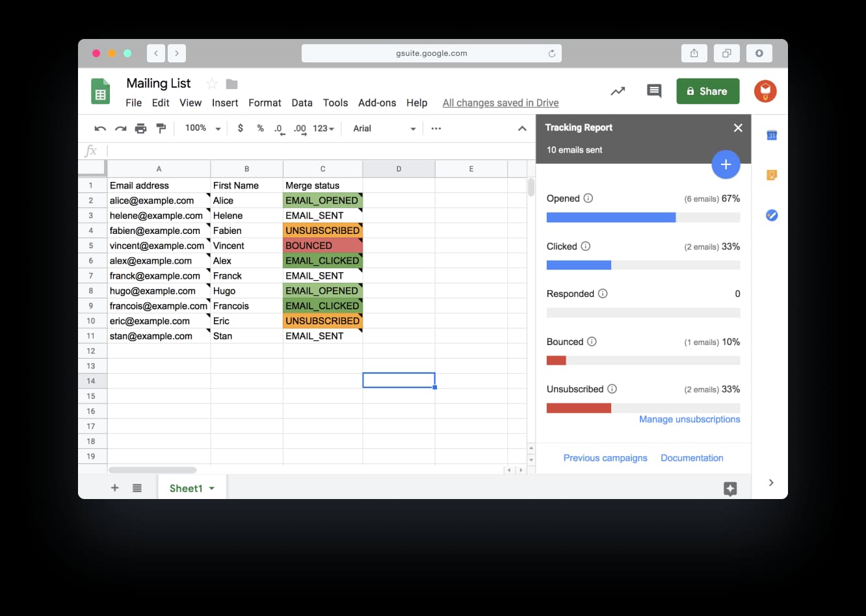This screenshot has height=616, width=866.
Task: Click the print icon
Action: (140, 129)
